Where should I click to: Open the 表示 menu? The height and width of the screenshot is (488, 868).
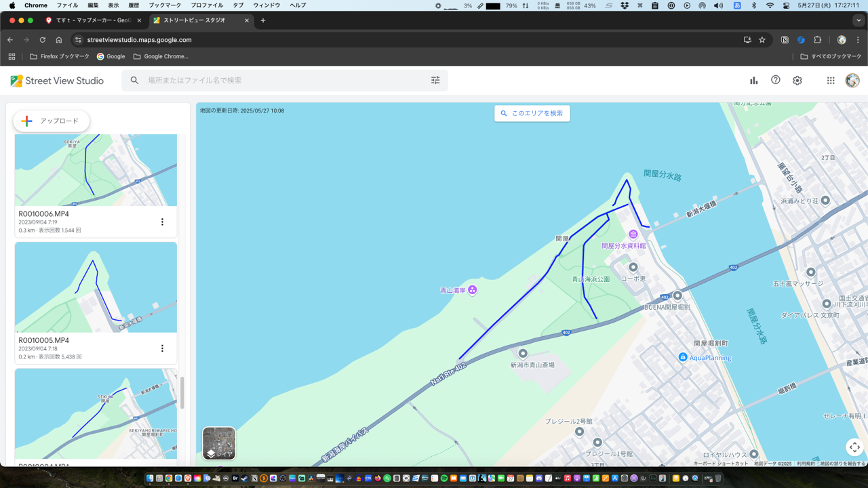113,5
